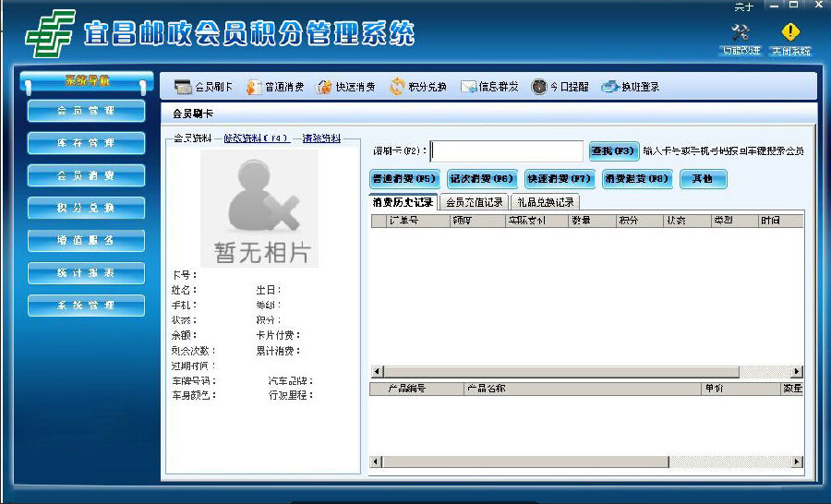
Task: Click right arrow of history table scrollbar
Action: 797,371
